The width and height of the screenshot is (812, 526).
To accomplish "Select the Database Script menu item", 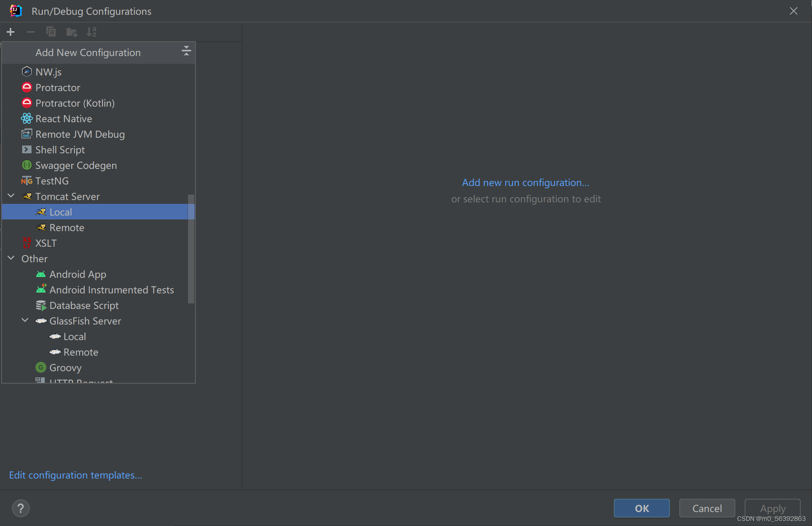I will click(83, 305).
